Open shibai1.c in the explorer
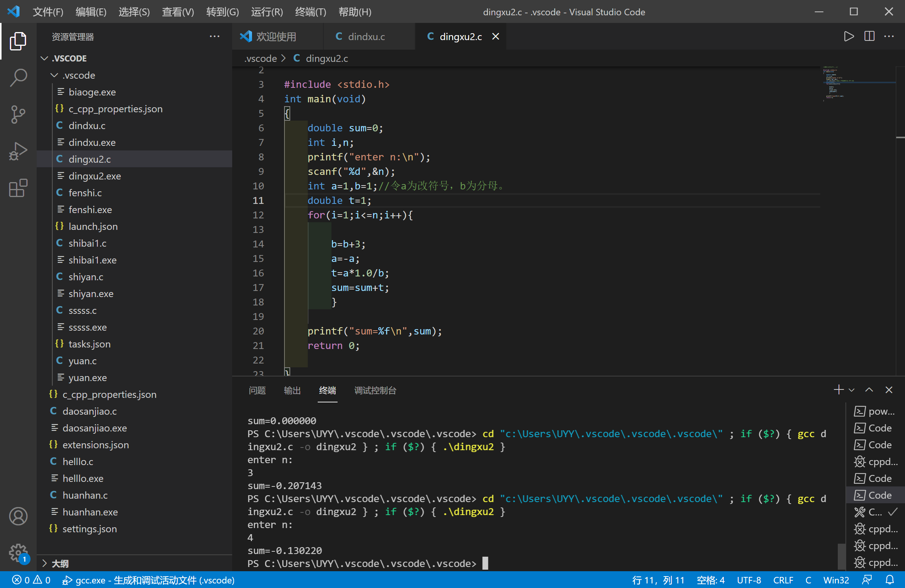 pyautogui.click(x=134, y=243)
